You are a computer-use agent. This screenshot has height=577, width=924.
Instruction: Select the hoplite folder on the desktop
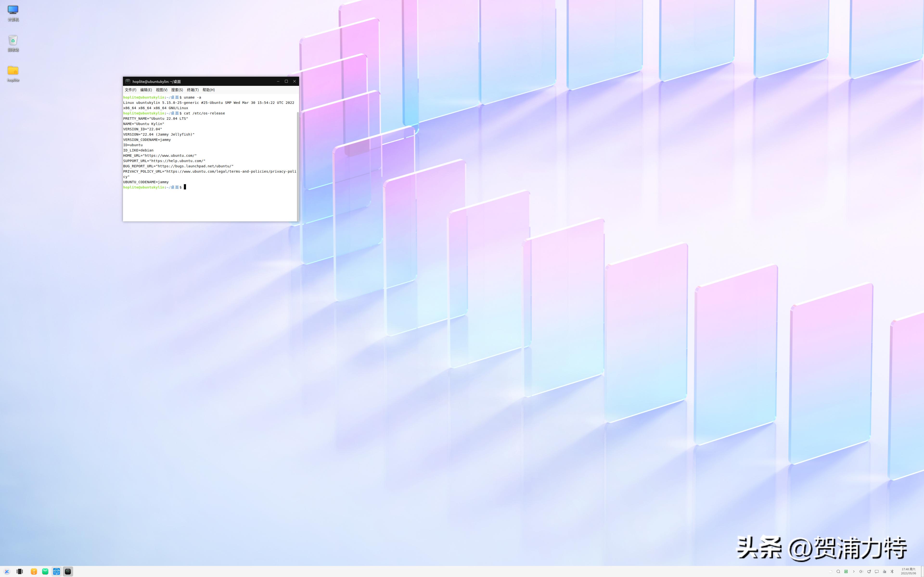[13, 71]
